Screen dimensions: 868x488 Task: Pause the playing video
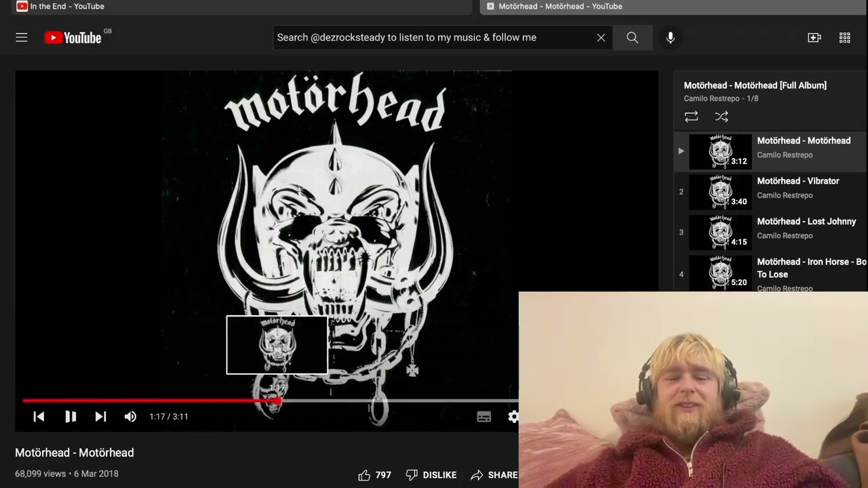click(70, 417)
